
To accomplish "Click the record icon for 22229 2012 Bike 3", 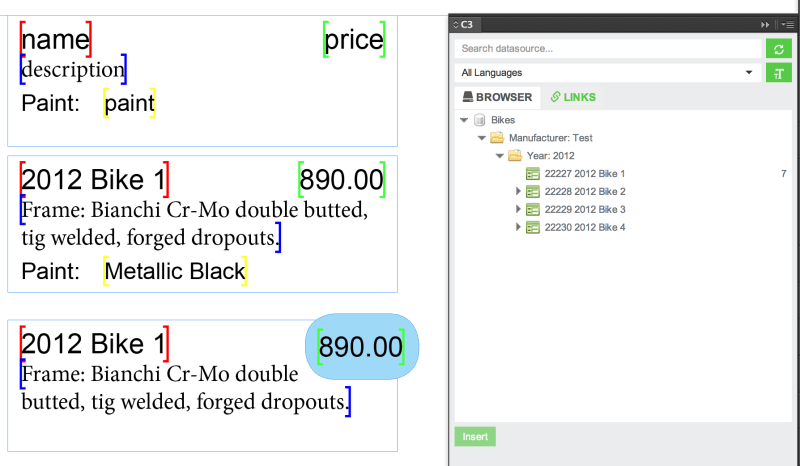I will 533,210.
